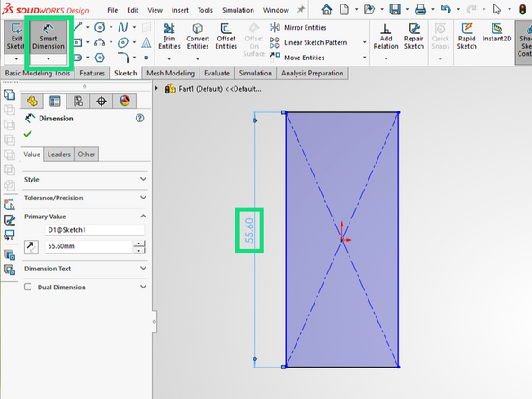This screenshot has width=532, height=399.
Task: Click the Save icon
Action: click(395, 10)
